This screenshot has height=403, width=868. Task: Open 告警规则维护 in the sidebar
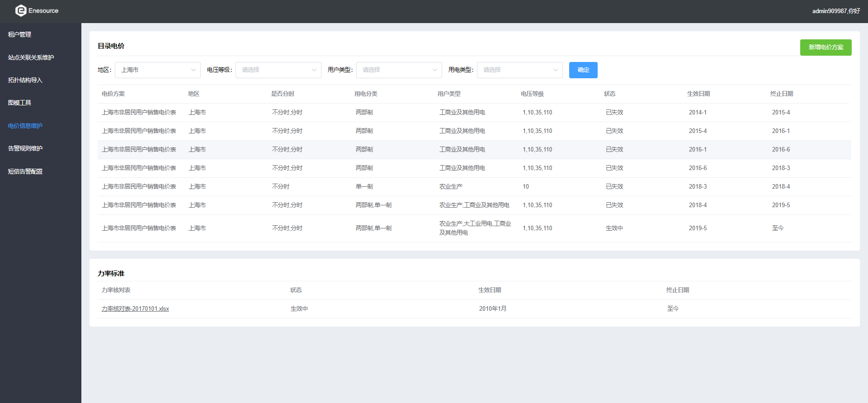click(25, 148)
